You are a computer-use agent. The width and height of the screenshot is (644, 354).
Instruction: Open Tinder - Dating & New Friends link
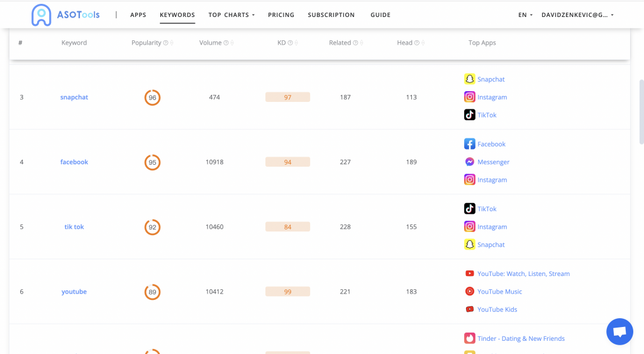tap(521, 339)
